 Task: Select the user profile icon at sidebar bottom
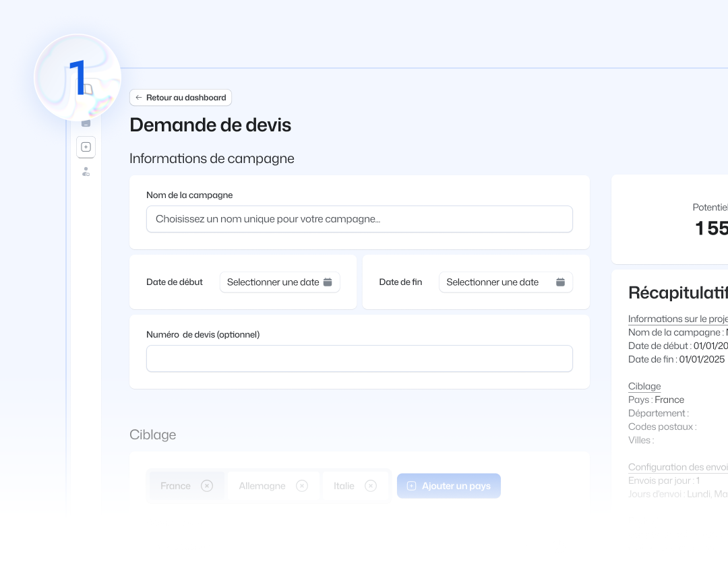click(x=86, y=172)
